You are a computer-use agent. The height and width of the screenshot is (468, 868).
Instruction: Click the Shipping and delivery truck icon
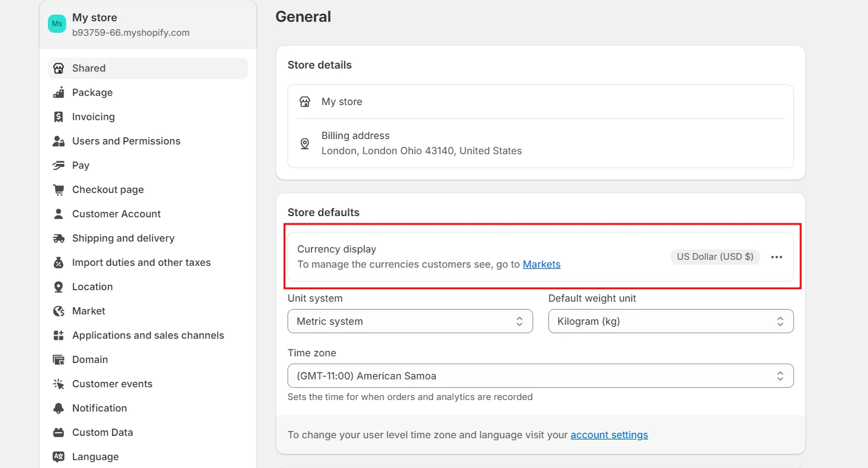(58, 238)
